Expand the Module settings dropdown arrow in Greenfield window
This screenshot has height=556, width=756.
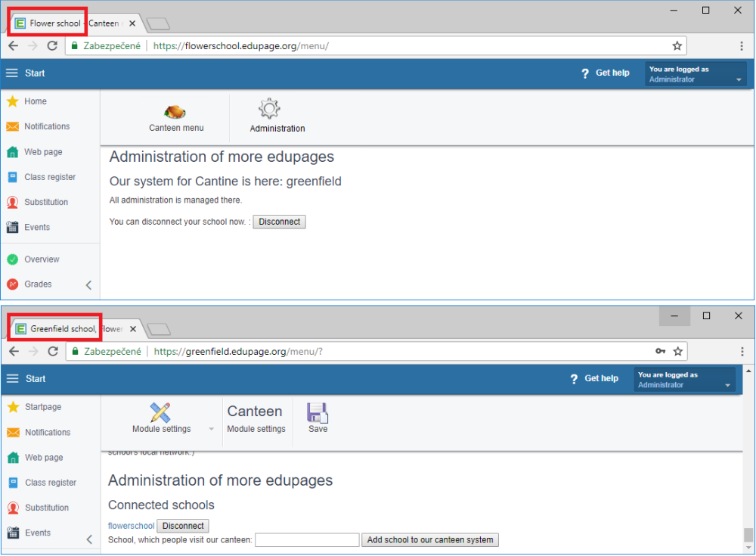(211, 429)
